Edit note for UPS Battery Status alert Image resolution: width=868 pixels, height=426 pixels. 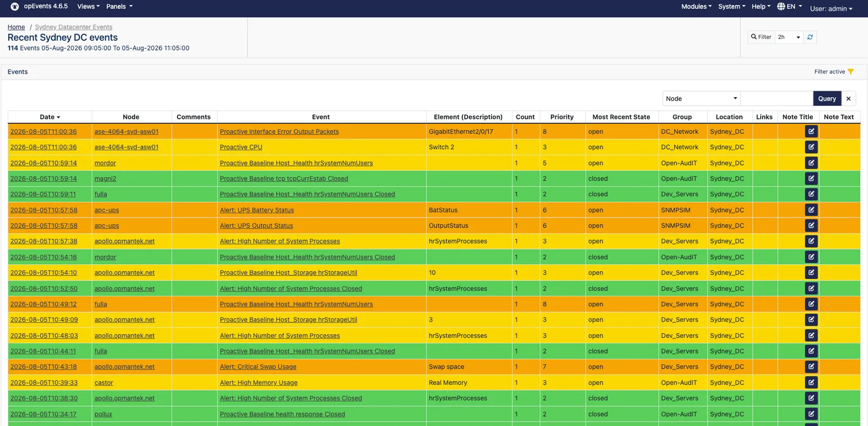click(x=811, y=210)
